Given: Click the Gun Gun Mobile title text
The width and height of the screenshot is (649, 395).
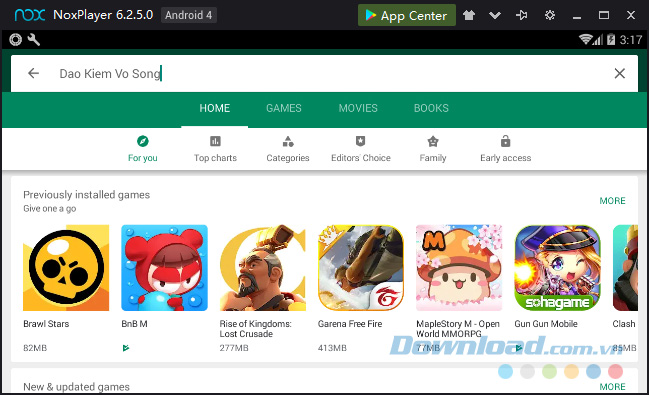Looking at the screenshot, I should click(546, 324).
